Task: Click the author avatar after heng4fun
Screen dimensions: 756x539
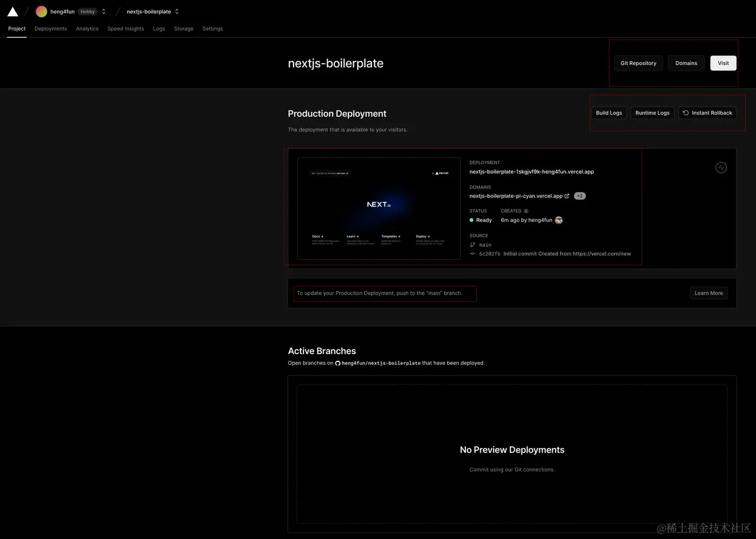Action: (x=559, y=220)
